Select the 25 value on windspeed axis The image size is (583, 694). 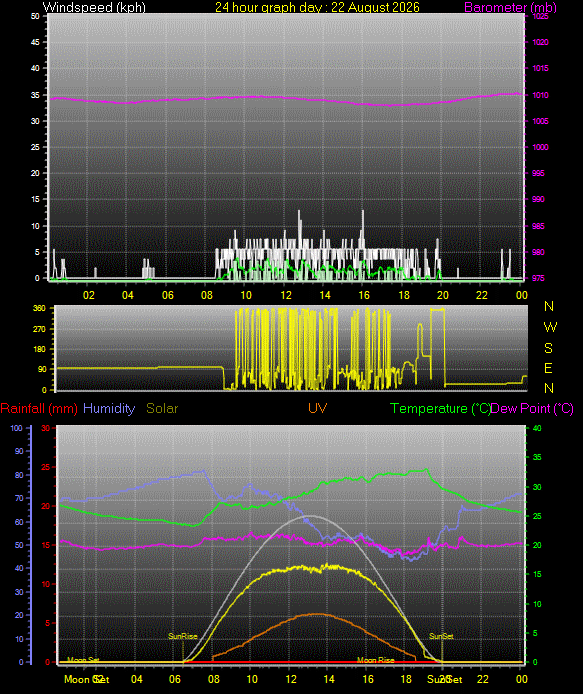coord(35,147)
